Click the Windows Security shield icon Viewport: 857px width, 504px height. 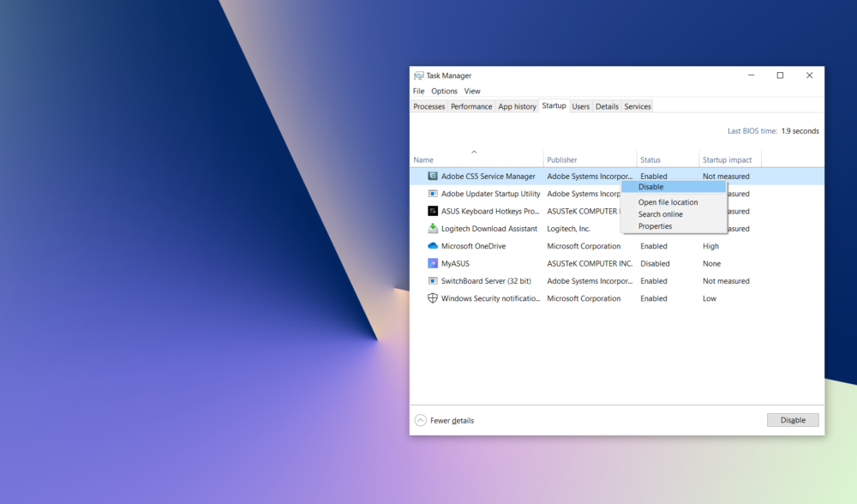click(x=432, y=298)
